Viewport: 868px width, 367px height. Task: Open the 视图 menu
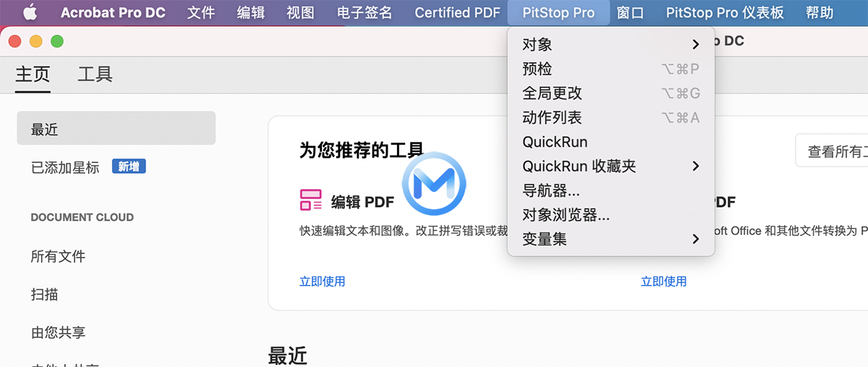point(300,12)
